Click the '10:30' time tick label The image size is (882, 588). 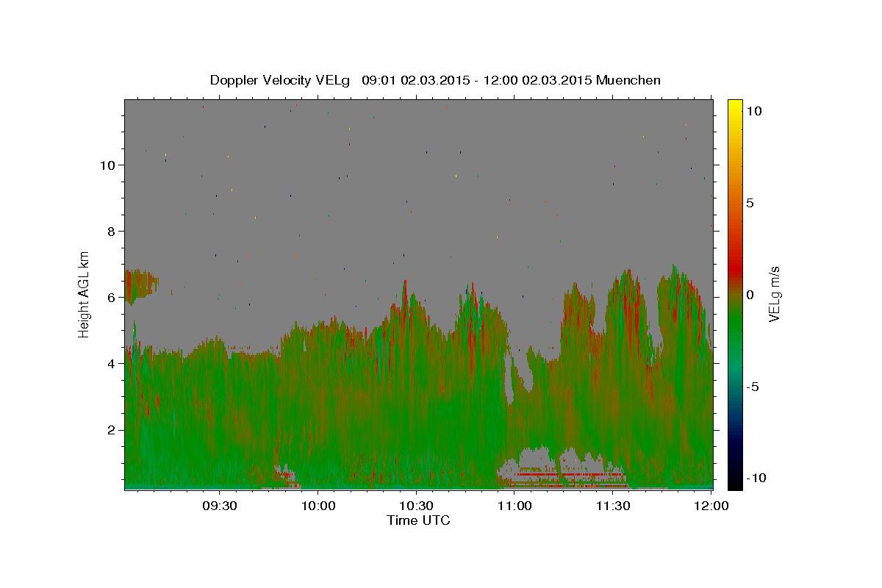pyautogui.click(x=416, y=506)
